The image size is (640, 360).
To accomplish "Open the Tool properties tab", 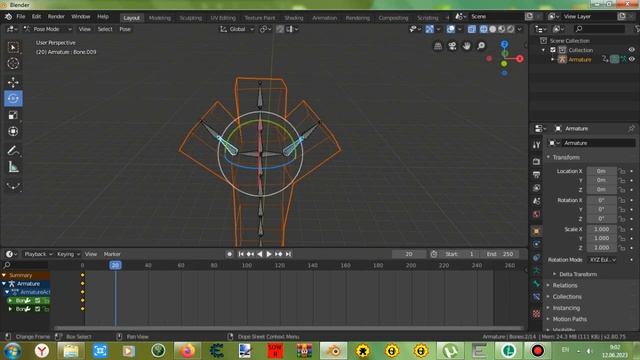I will pyautogui.click(x=536, y=145).
